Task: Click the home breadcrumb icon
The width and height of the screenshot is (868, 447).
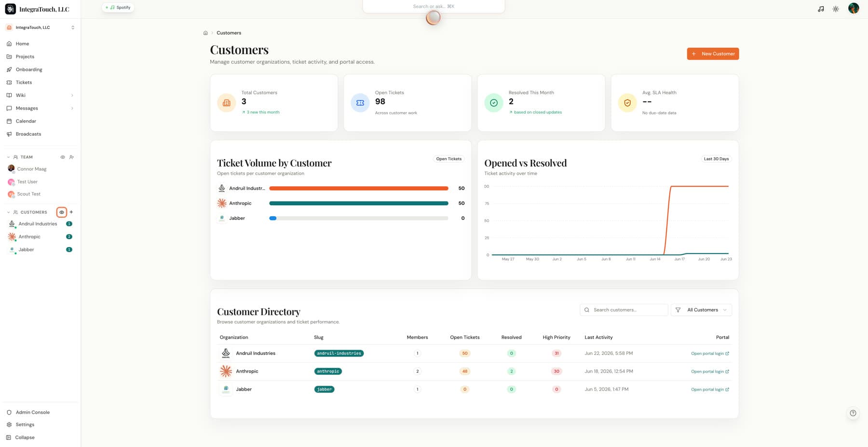Action: [205, 33]
